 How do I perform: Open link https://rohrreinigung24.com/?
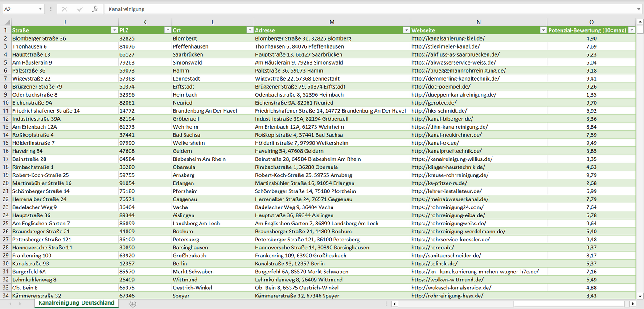click(x=447, y=207)
